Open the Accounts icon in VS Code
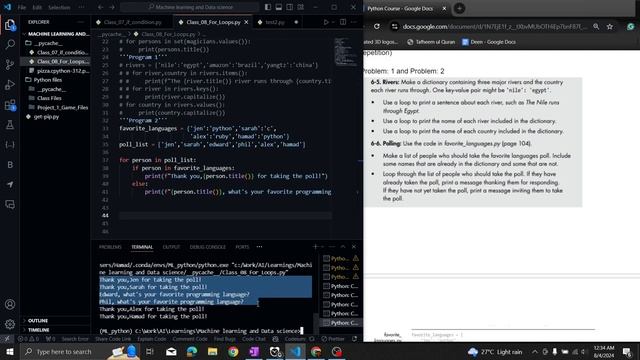The width and height of the screenshot is (640, 360). 10,304
